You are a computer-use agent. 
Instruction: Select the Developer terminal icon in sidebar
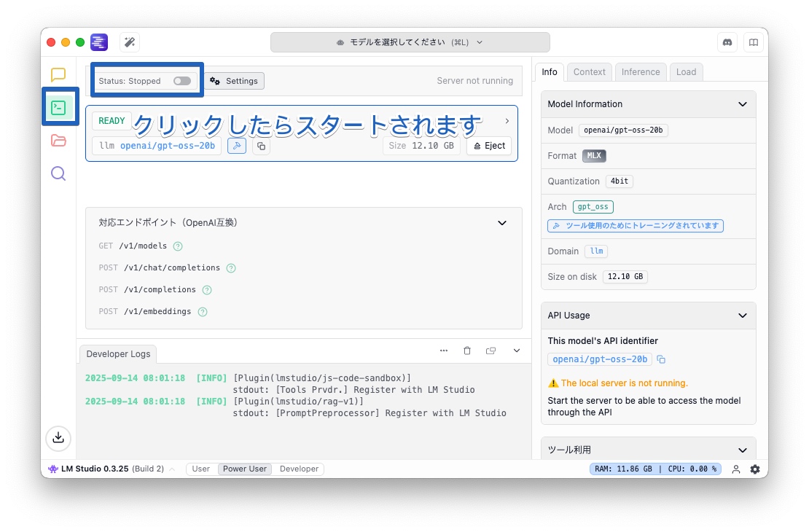[x=58, y=106]
